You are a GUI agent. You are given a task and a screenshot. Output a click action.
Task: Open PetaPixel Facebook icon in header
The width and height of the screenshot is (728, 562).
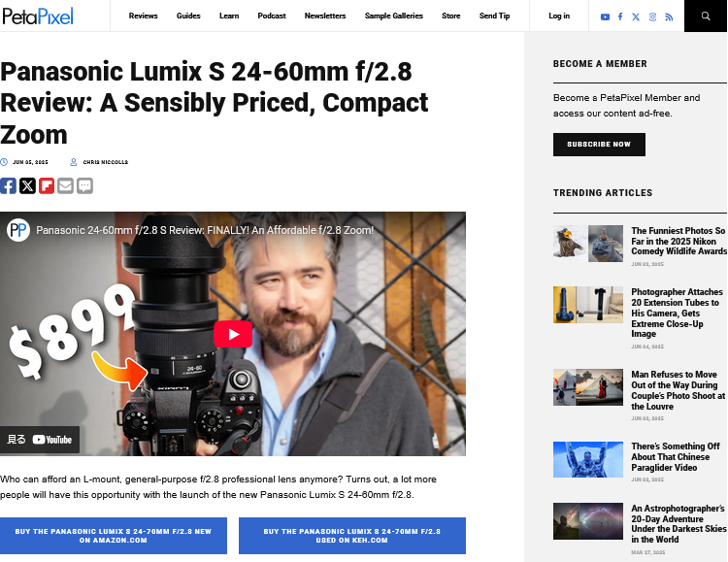pyautogui.click(x=620, y=17)
